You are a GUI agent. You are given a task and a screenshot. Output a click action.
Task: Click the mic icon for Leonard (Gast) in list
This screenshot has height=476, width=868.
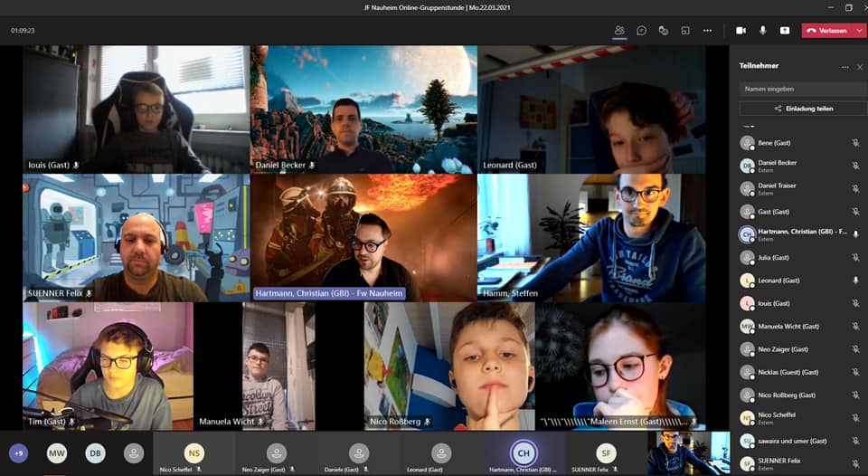tap(855, 281)
